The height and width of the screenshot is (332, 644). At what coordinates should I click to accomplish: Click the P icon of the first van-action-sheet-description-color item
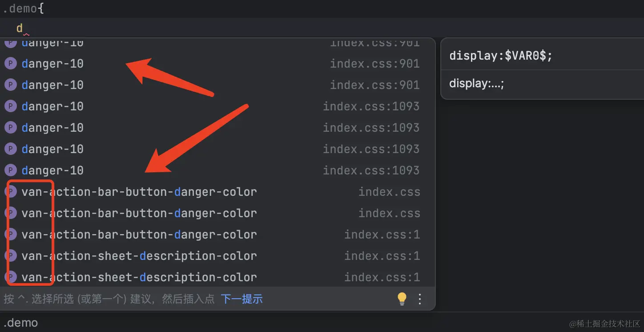click(x=11, y=256)
